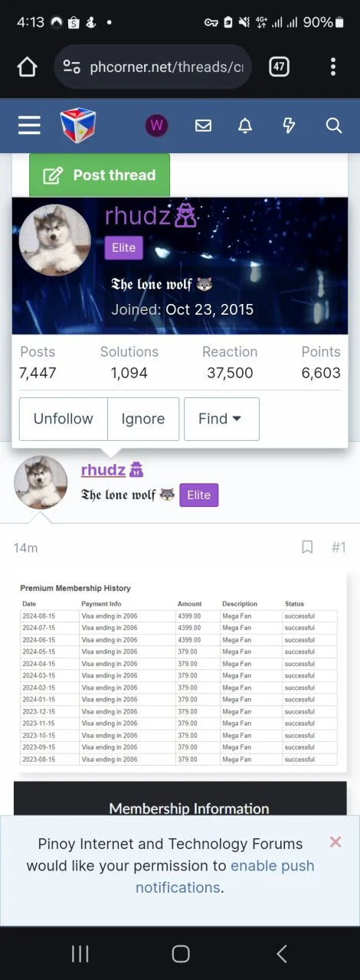Tap the enable push notifications link
The height and width of the screenshot is (980, 360).
coord(225,877)
